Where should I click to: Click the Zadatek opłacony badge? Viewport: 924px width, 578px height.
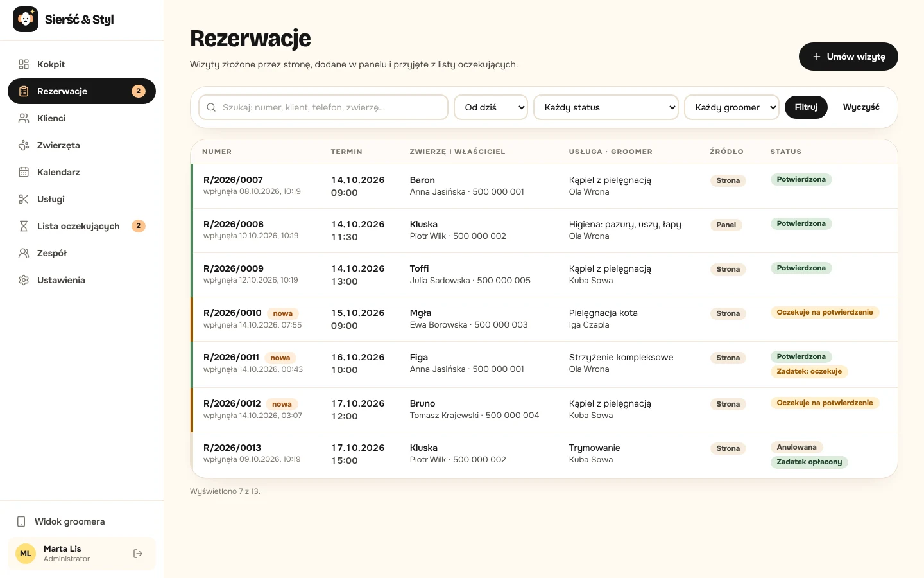click(x=809, y=462)
